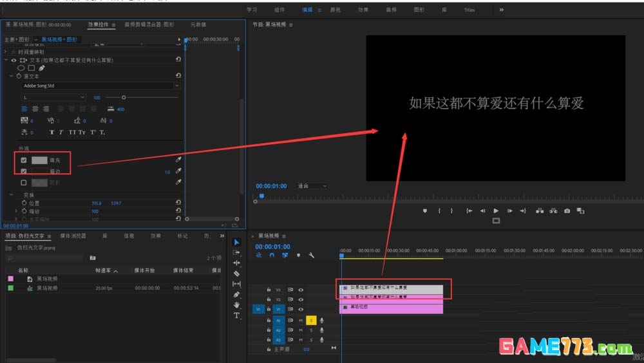644x363 pixels.
Task: Click the fill color eyedropper
Action: [178, 160]
